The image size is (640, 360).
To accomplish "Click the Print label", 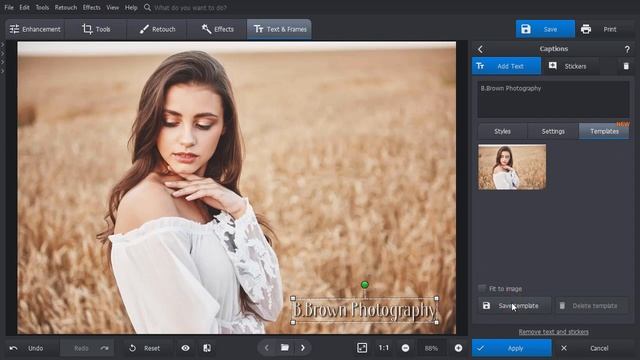I will point(610,29).
